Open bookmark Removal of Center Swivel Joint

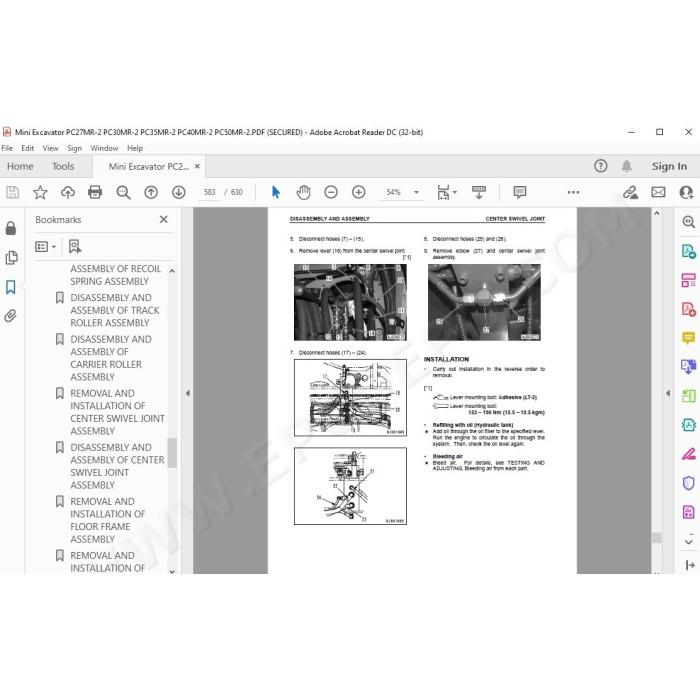[117, 412]
